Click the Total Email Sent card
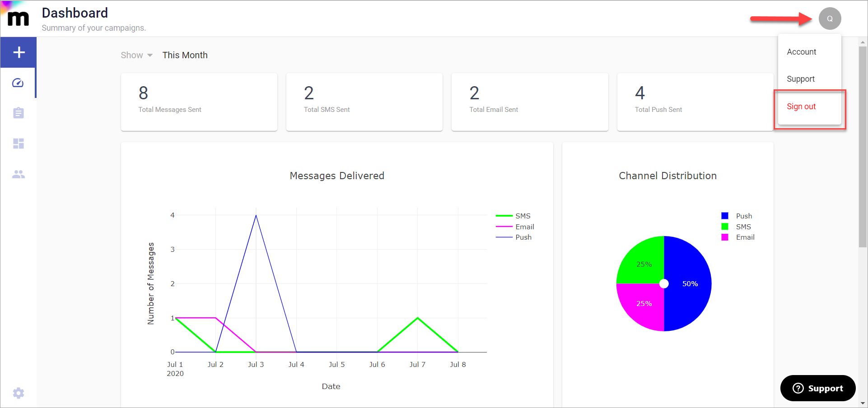 (x=530, y=102)
